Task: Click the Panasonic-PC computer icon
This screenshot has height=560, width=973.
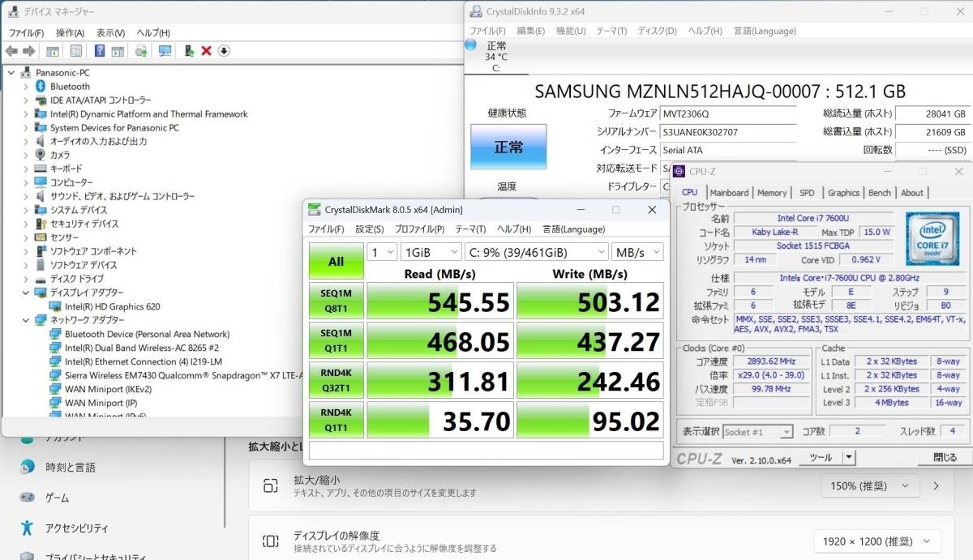Action: [26, 72]
